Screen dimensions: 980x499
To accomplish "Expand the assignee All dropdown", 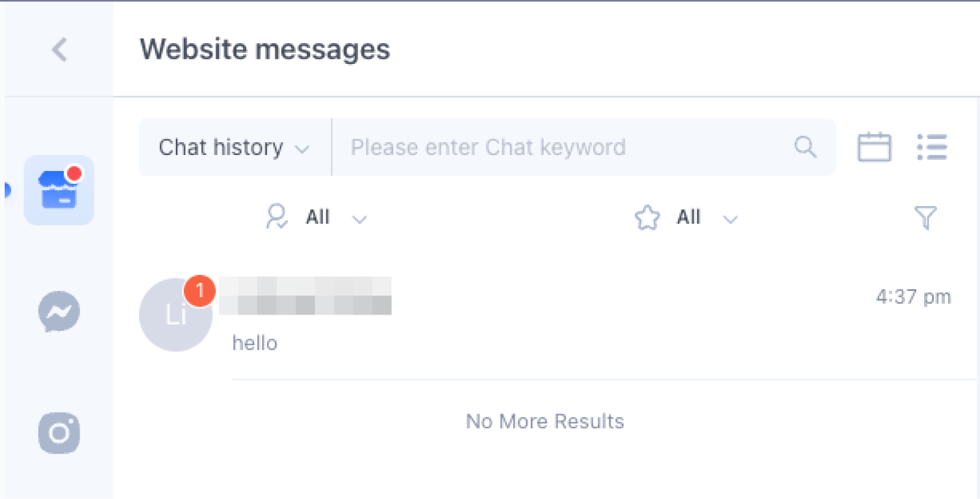I will tap(334, 218).
